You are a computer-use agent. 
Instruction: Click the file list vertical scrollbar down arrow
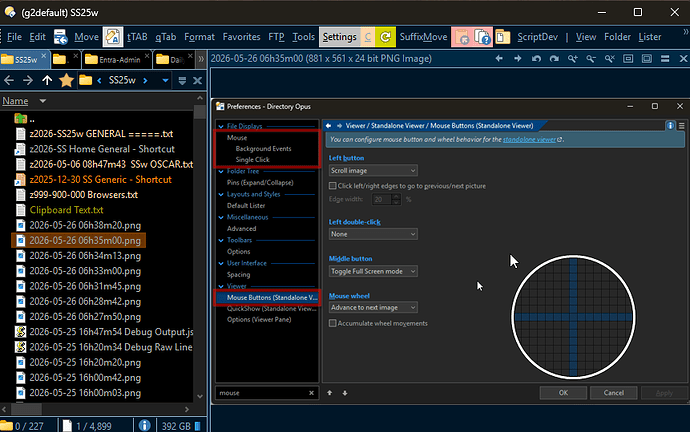click(x=200, y=396)
